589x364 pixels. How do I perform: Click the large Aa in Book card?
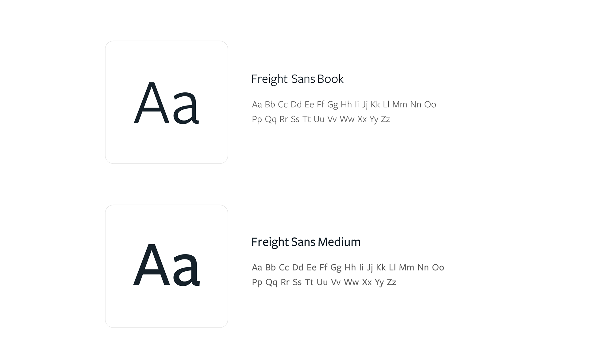(x=167, y=103)
